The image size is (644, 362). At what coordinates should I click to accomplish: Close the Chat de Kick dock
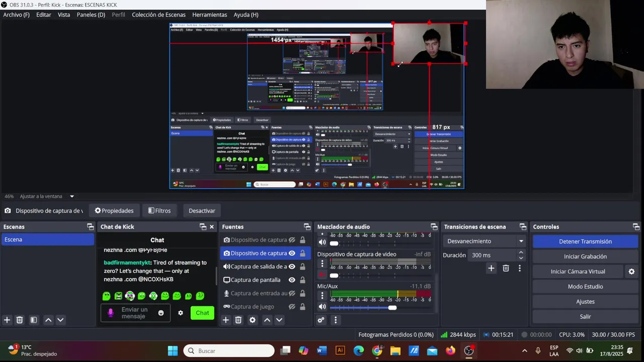click(212, 227)
